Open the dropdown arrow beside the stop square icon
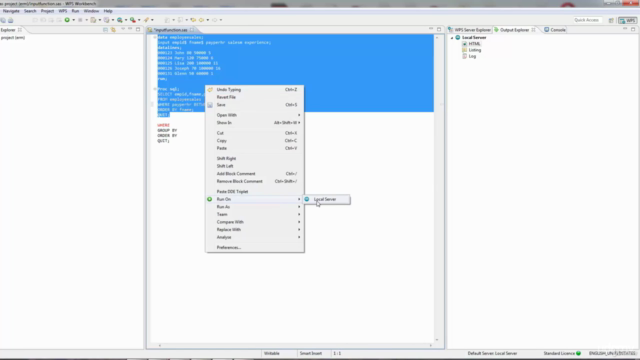 pyautogui.click(x=86, y=20)
